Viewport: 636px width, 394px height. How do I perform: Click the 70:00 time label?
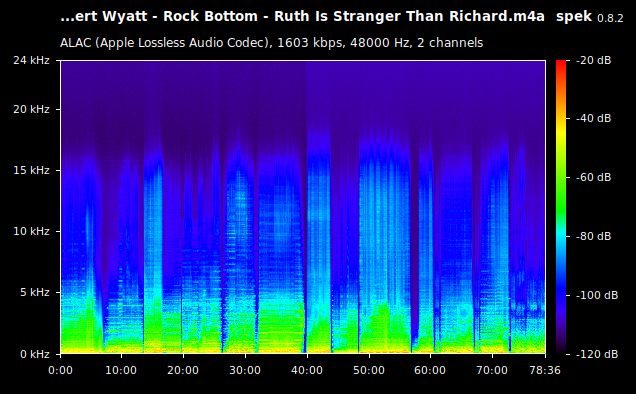point(492,370)
